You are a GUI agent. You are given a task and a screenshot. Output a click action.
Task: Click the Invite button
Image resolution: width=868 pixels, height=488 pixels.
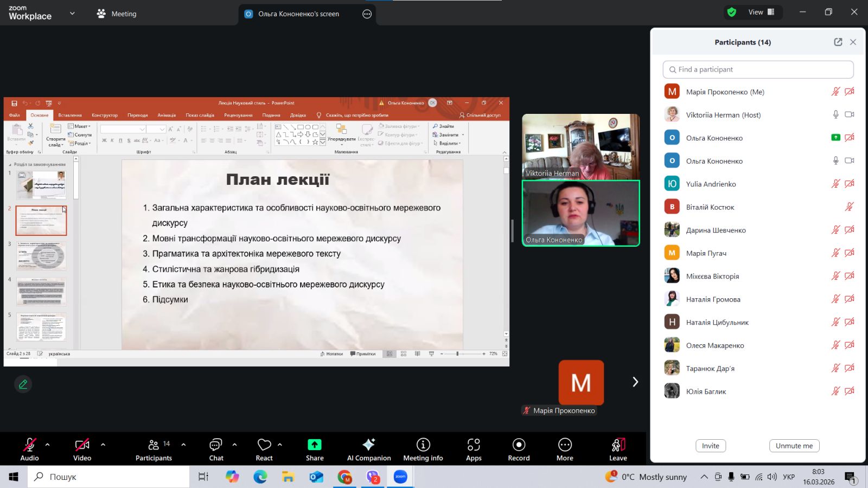[710, 446]
